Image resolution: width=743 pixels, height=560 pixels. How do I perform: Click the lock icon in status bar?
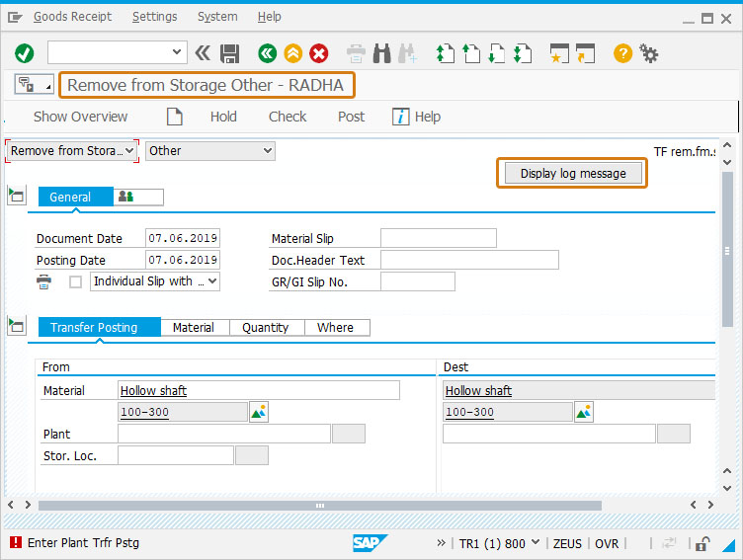[x=702, y=543]
